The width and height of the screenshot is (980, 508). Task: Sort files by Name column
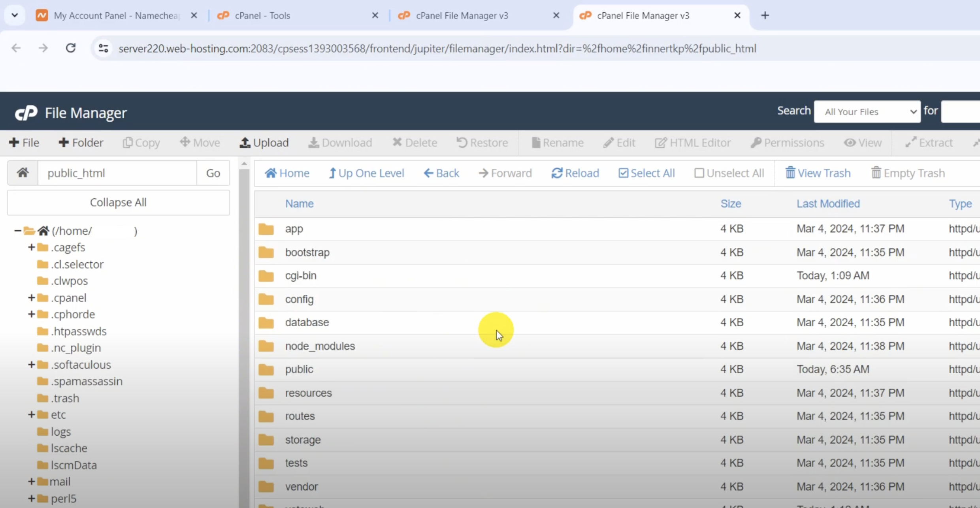click(299, 204)
